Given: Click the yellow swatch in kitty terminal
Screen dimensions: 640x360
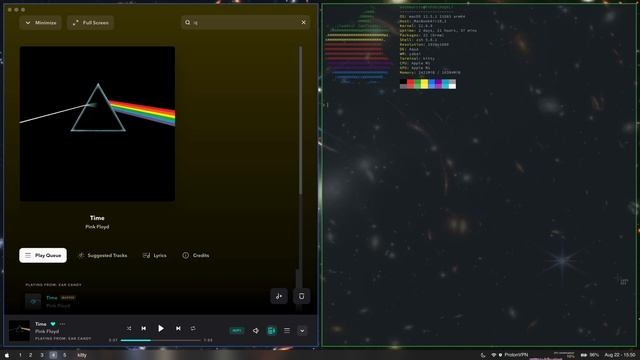Looking at the screenshot, I should click(x=424, y=84).
